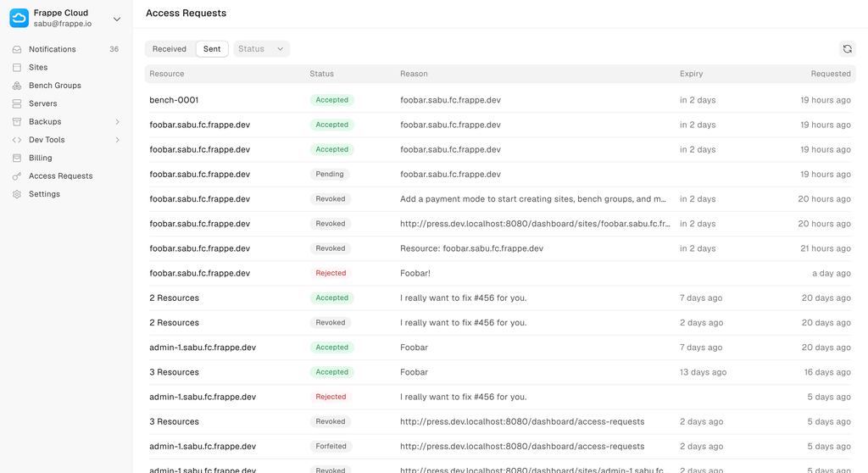This screenshot has width=868, height=473.
Task: Click the Settings gear icon
Action: pyautogui.click(x=17, y=194)
